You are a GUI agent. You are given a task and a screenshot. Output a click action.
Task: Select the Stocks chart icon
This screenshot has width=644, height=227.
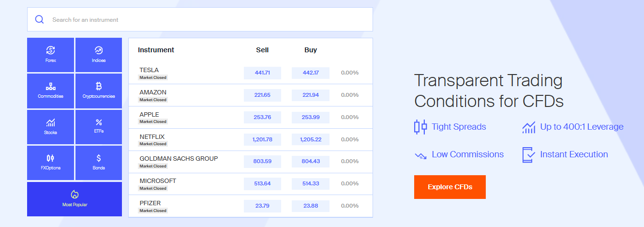click(51, 122)
